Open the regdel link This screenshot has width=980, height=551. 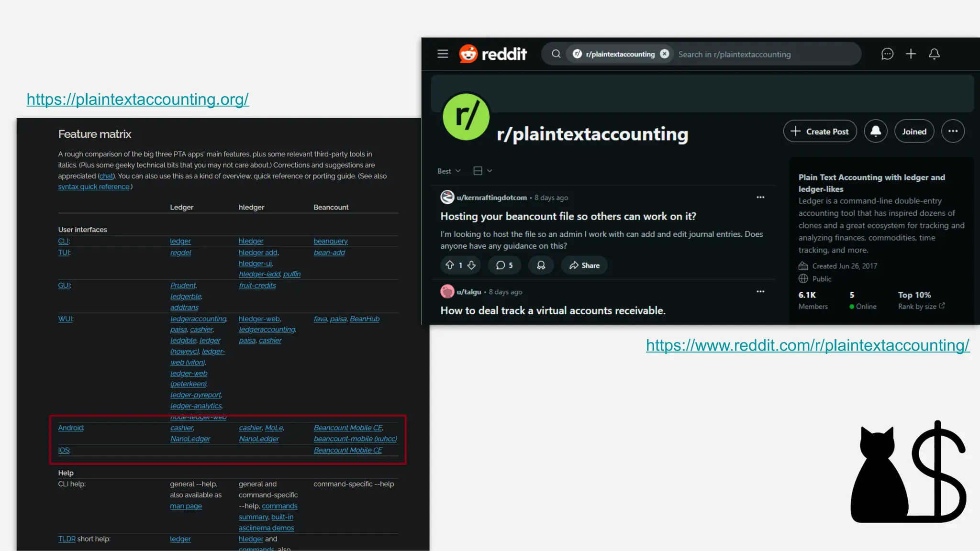coord(180,253)
